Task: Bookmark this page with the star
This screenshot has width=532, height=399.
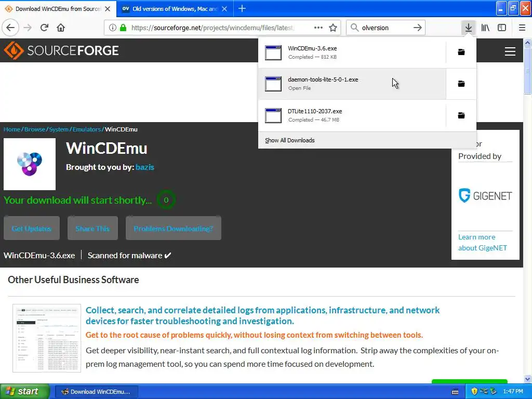Action: [x=333, y=28]
